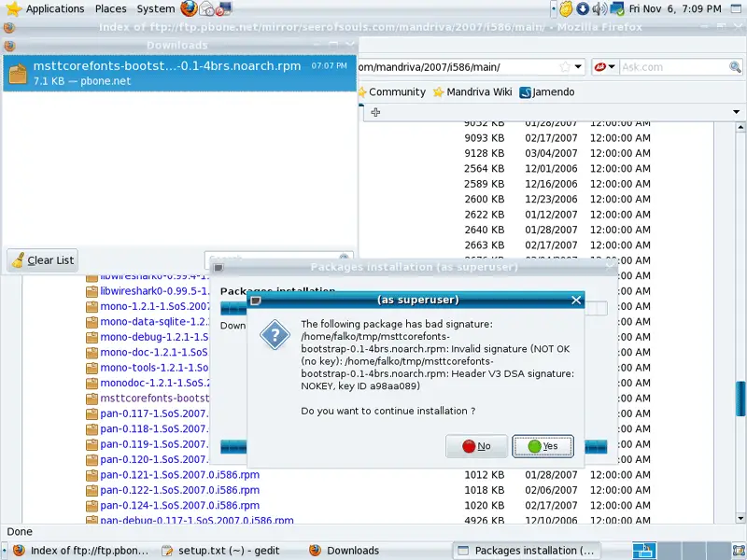Switch to setup.txt gedit taskbar window

coord(221,551)
